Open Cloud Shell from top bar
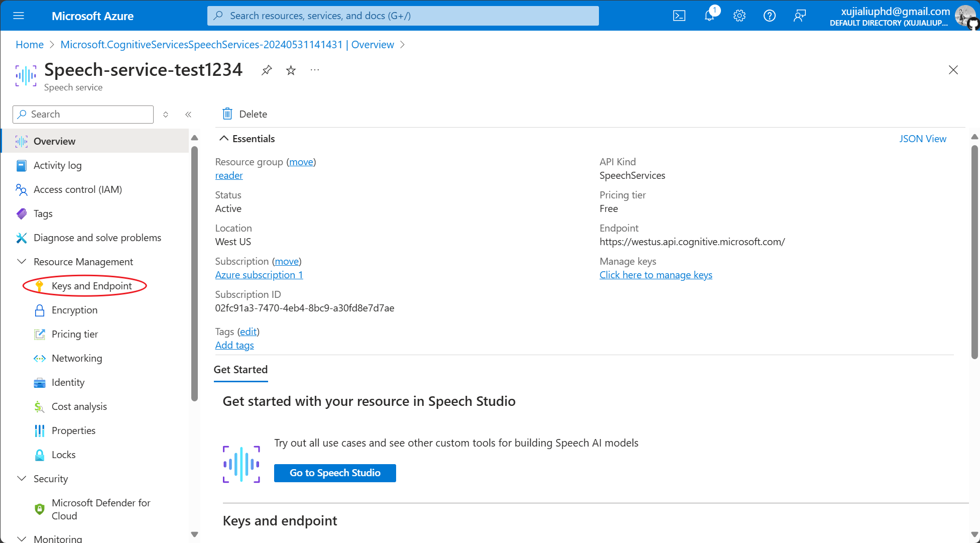Viewport: 980px width, 543px height. tap(679, 16)
